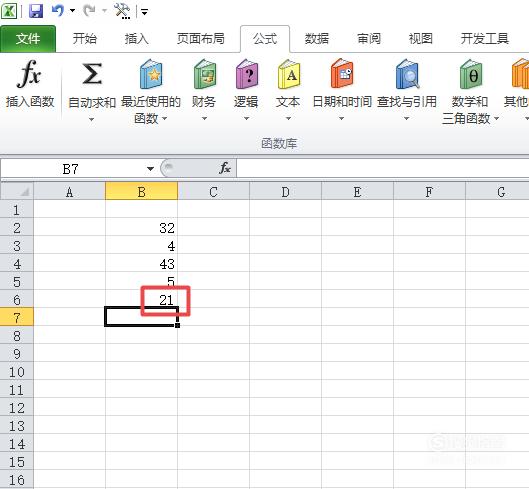The height and width of the screenshot is (489, 529).
Task: Select column F header
Action: (x=429, y=192)
